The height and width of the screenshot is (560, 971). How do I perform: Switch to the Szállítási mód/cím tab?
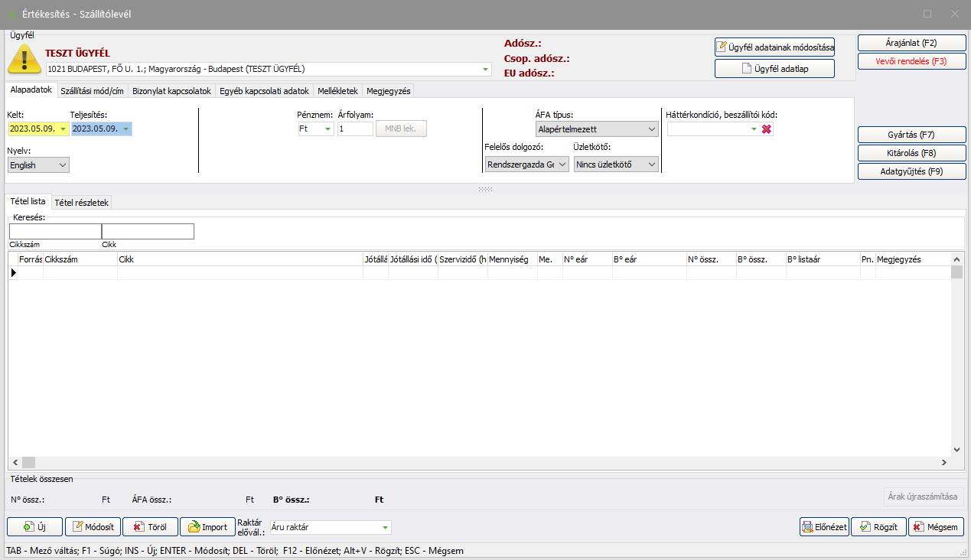92,91
